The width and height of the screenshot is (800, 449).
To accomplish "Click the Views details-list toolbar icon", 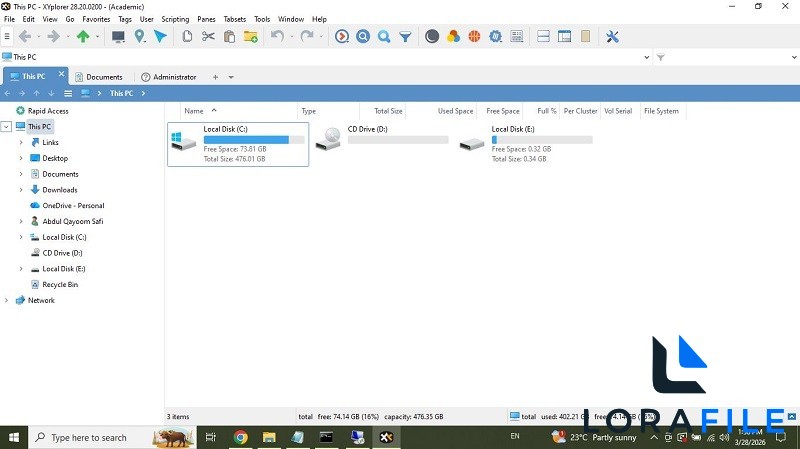I will pyautogui.click(x=517, y=36).
